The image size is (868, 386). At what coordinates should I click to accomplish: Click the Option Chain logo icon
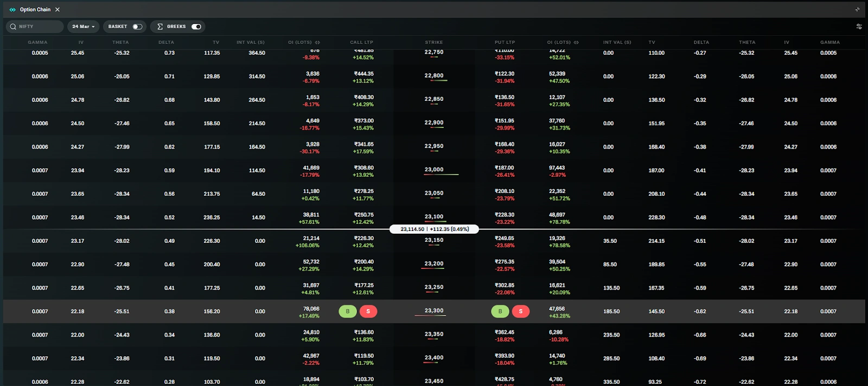point(12,10)
